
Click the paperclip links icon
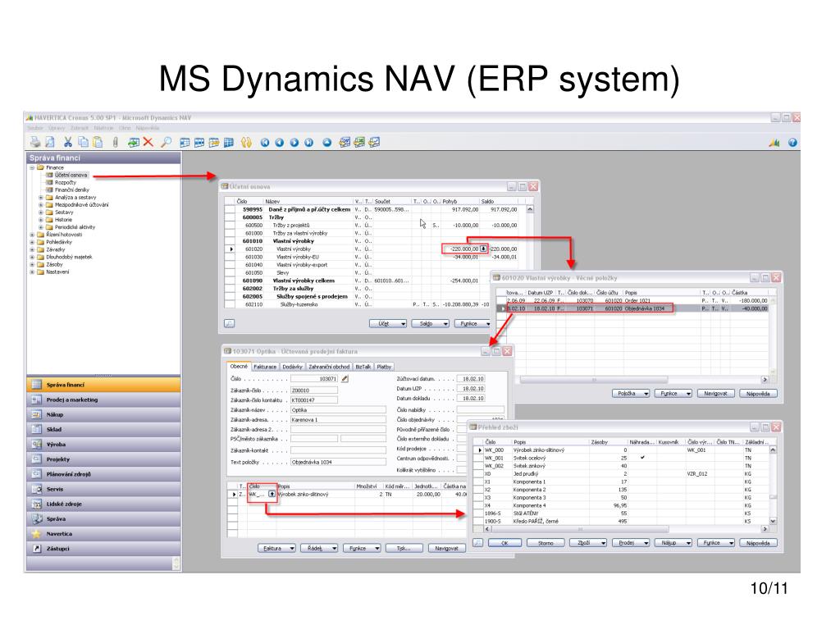[x=115, y=142]
